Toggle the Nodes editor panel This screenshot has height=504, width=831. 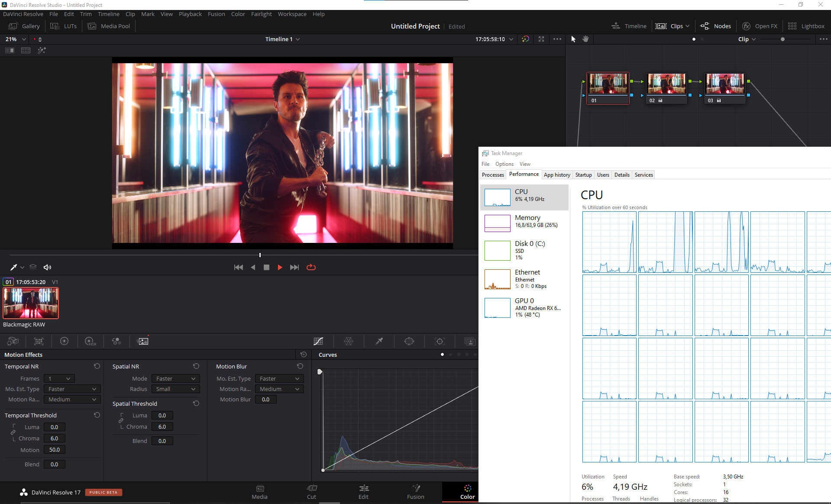pos(715,26)
